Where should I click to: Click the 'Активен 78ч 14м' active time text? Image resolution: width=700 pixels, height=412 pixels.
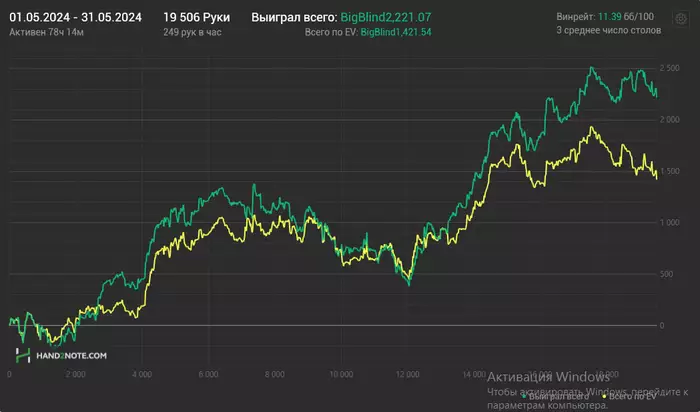coord(46,32)
